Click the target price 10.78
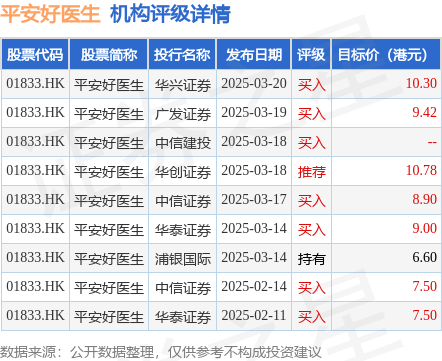442x361 pixels. pos(421,170)
